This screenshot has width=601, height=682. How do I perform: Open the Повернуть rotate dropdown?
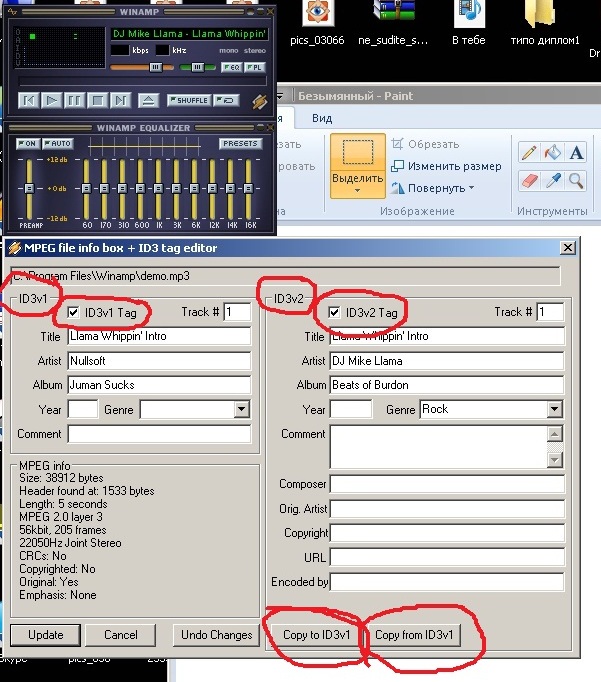[432, 188]
